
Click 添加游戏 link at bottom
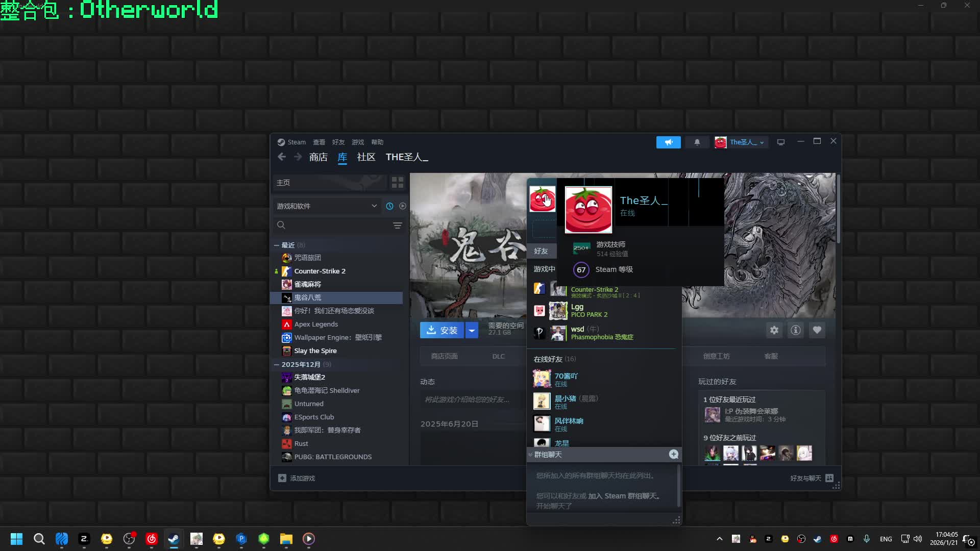(x=302, y=478)
